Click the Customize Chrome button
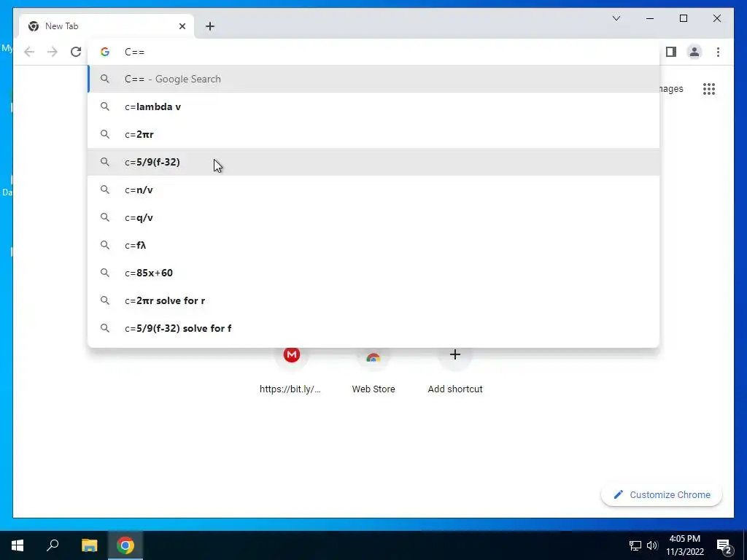The height and width of the screenshot is (560, 747). coord(661,495)
